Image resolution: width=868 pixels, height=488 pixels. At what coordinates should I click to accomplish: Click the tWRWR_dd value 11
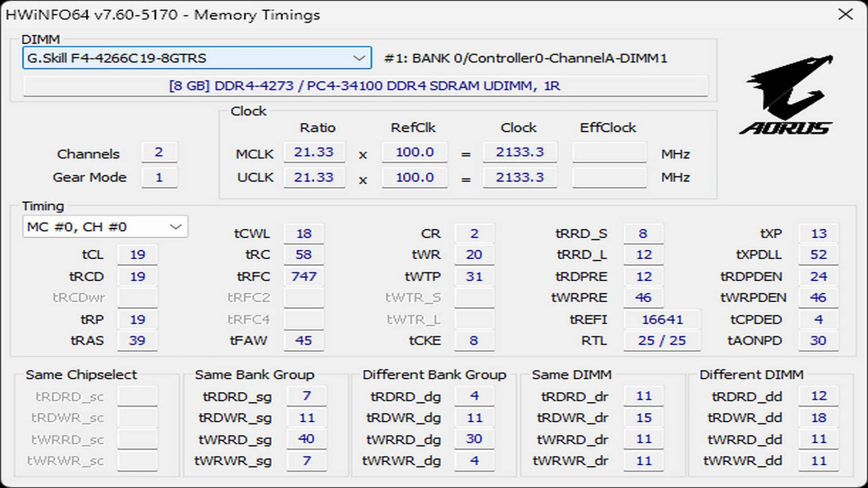coord(818,460)
